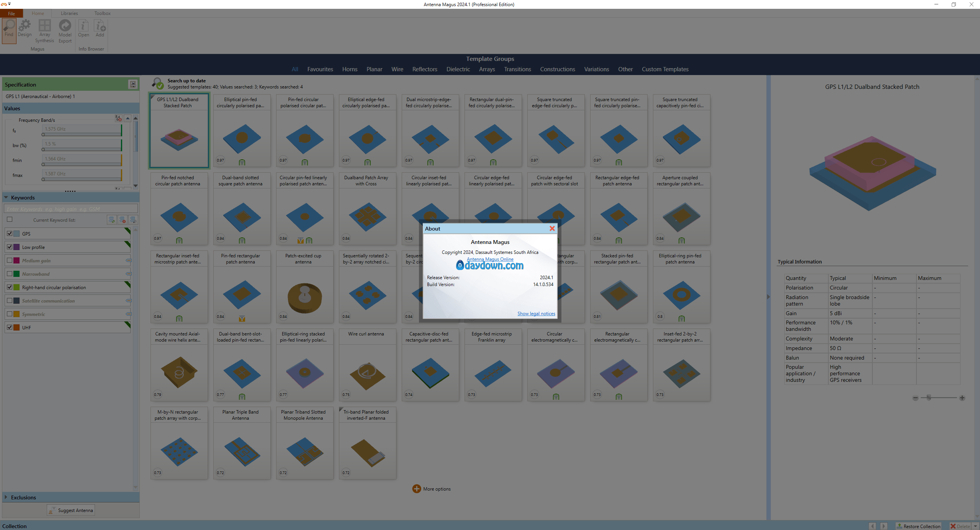The image size is (980, 530).
Task: Click the zoom in plus icon in preview
Action: [962, 398]
